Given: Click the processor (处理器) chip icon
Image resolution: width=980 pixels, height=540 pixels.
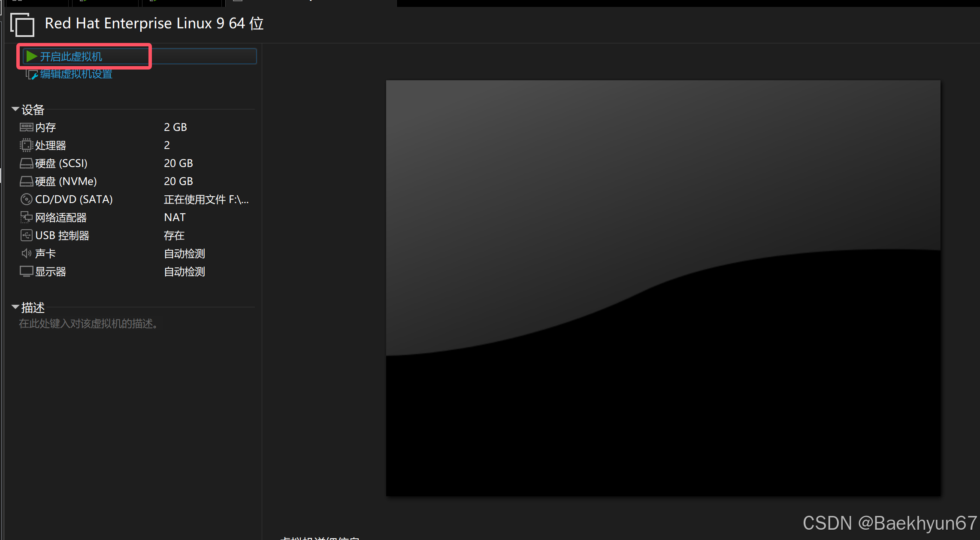Looking at the screenshot, I should (26, 145).
